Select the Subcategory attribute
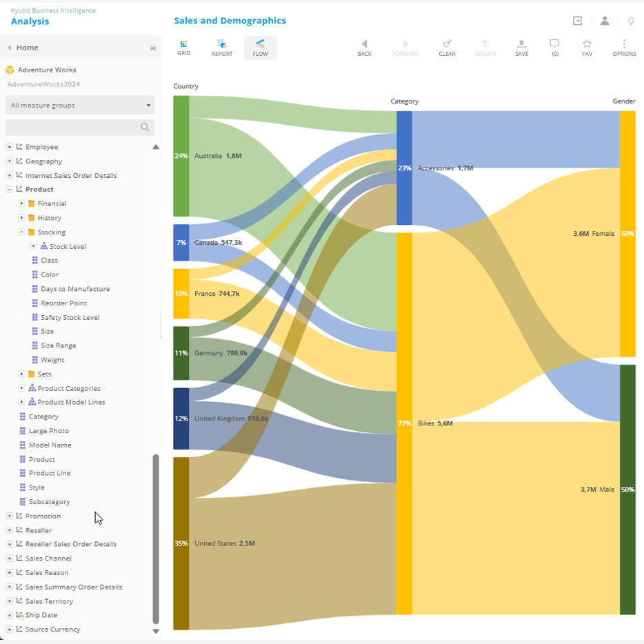 (x=48, y=502)
